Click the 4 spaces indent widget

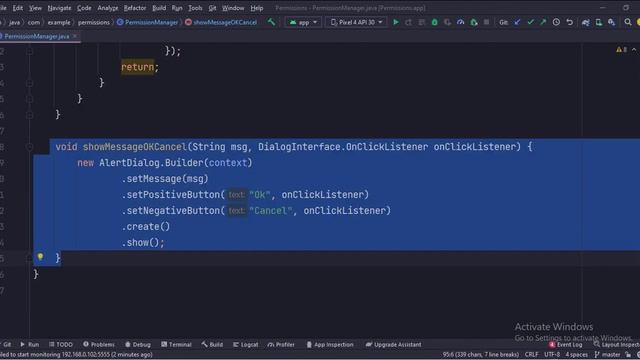coord(576,355)
